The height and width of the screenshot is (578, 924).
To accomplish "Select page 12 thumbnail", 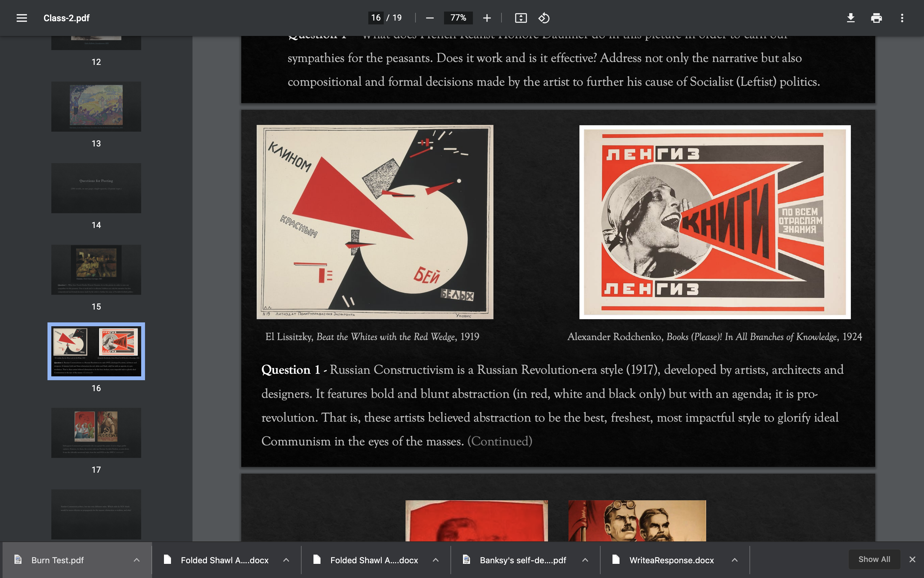I will (x=96, y=43).
